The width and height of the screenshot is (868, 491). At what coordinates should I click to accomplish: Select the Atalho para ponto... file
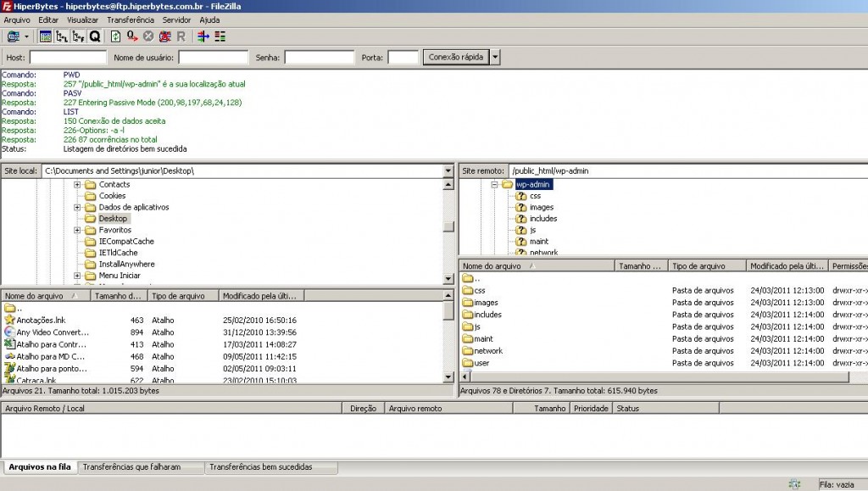click(52, 369)
